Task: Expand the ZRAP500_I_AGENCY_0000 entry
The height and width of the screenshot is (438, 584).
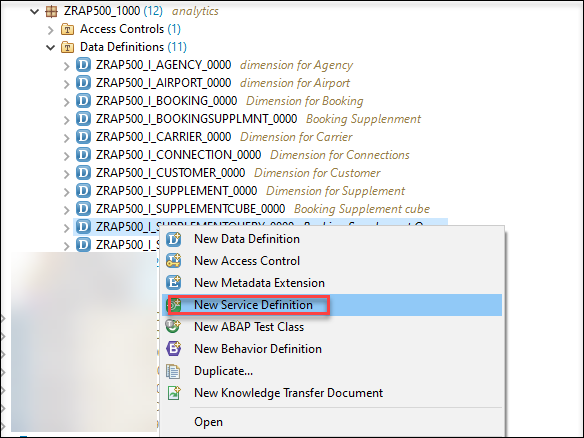Action: tap(66, 66)
